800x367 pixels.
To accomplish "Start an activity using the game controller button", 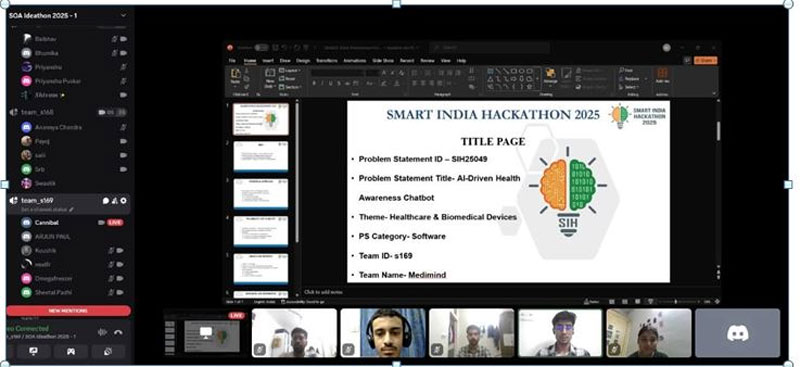I will pos(71,352).
